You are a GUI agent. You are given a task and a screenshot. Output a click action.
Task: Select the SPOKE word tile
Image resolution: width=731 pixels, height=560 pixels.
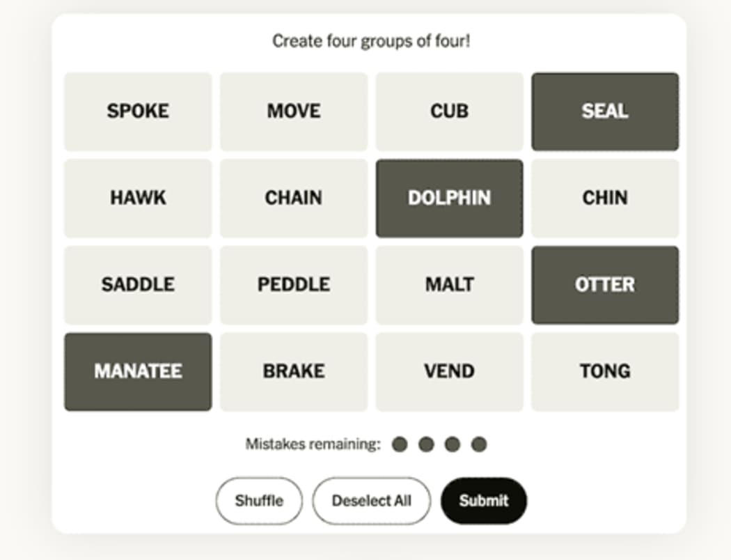tap(137, 111)
